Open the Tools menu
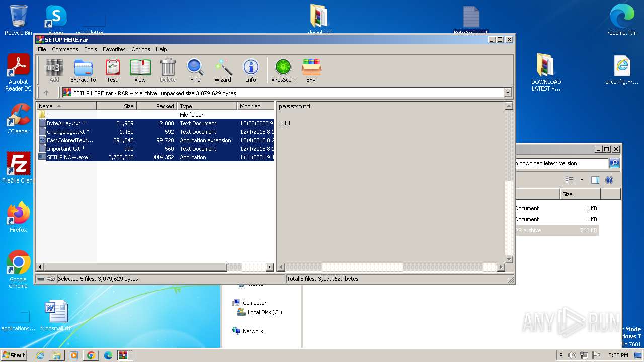Image resolution: width=644 pixels, height=362 pixels. click(x=91, y=49)
